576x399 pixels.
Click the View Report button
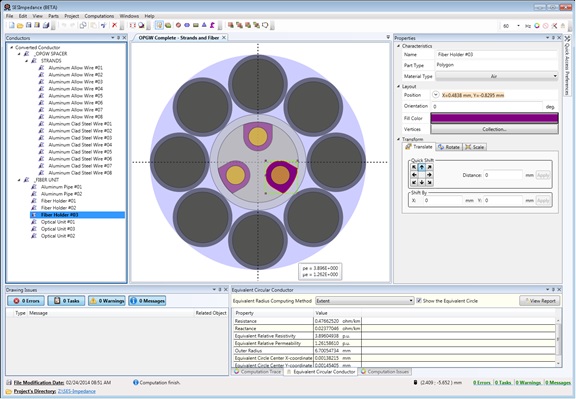click(x=539, y=301)
